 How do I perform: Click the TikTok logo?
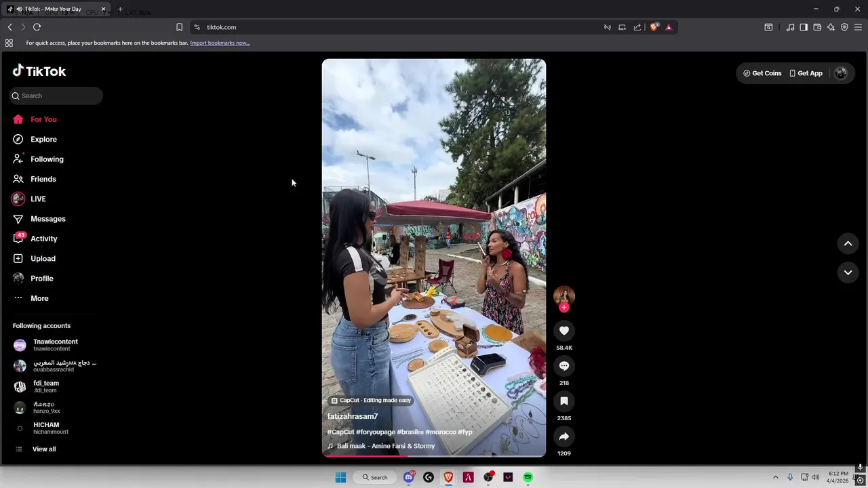coord(39,71)
